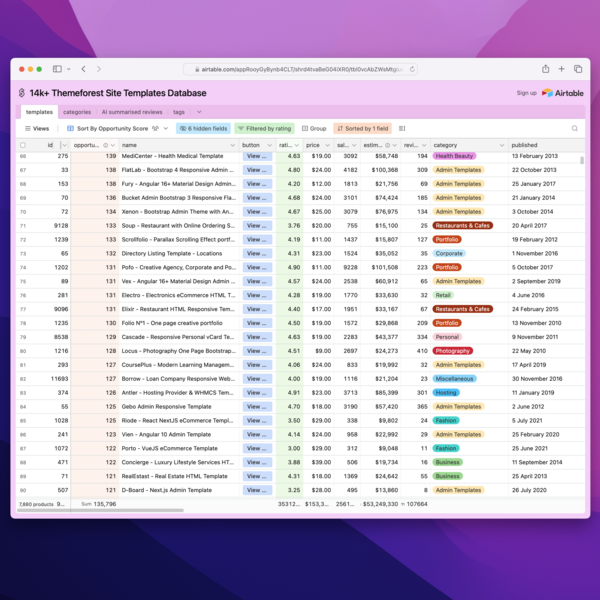Open price column dropdown arrow
This screenshot has width=600, height=600.
[x=328, y=145]
